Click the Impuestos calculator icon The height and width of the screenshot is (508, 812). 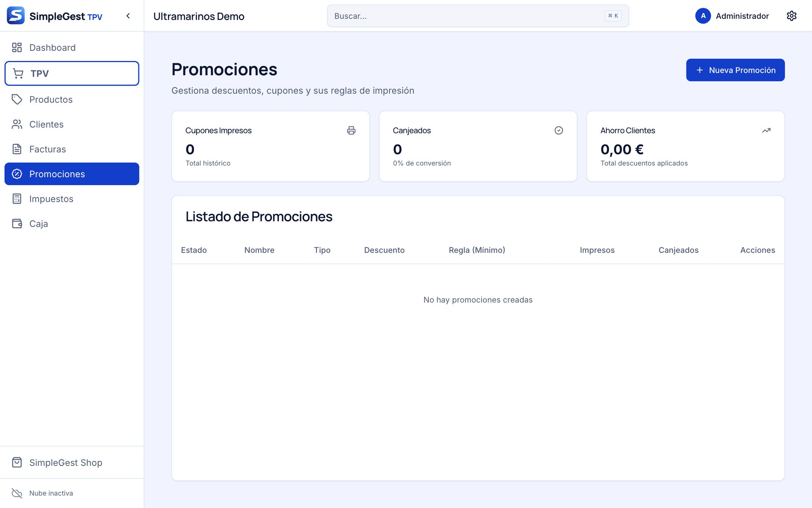[17, 199]
